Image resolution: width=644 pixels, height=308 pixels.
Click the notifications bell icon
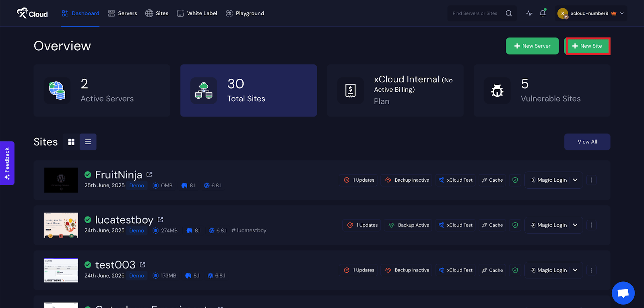click(x=543, y=13)
